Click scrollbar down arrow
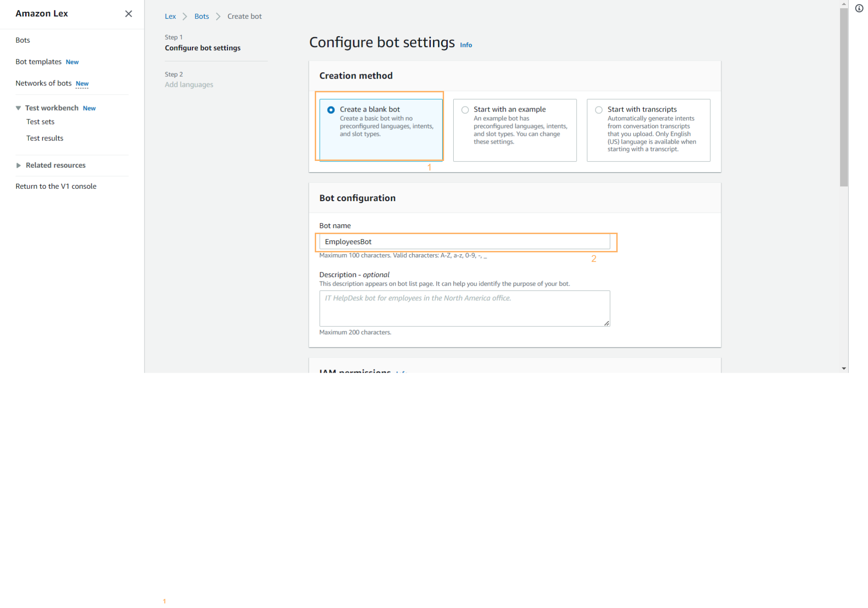868x608 pixels. 844,368
